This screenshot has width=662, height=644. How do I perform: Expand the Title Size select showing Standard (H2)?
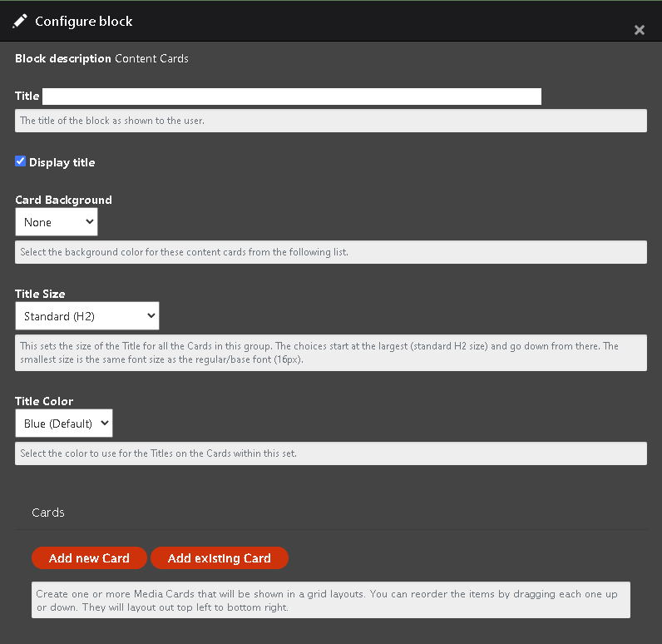(x=87, y=316)
